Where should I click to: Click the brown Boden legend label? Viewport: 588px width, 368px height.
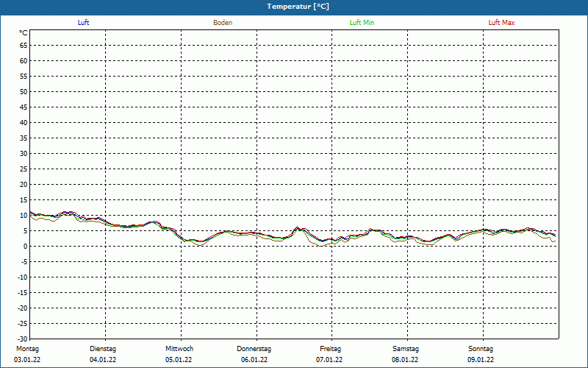[x=223, y=23]
